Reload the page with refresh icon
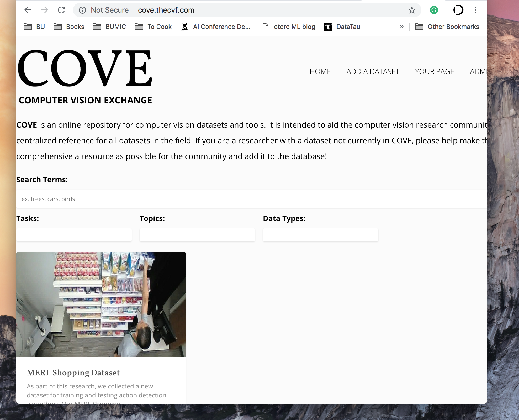The image size is (519, 420). pos(61,10)
